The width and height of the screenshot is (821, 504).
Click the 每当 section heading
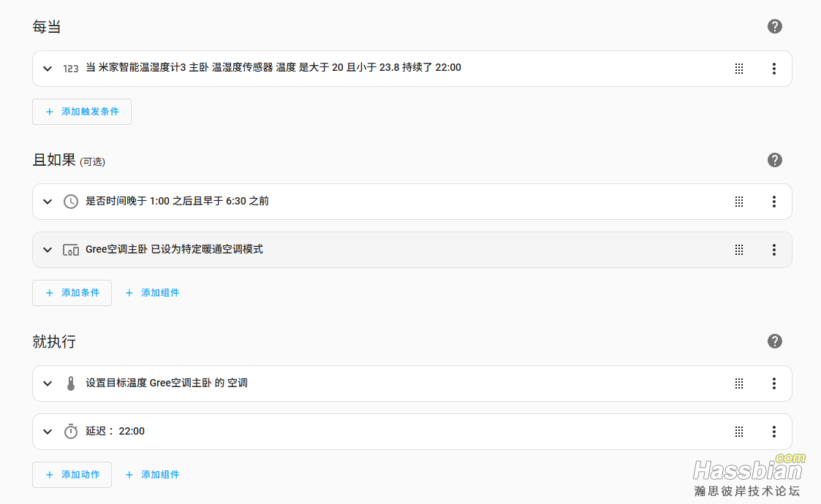[x=47, y=27]
